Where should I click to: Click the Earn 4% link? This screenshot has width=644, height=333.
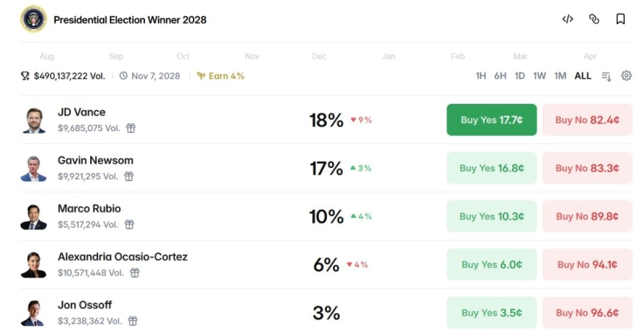(x=221, y=76)
